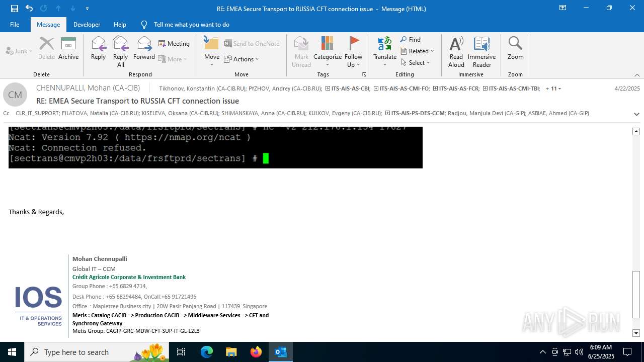
Task: Click the taskbar search box
Action: tap(97, 352)
